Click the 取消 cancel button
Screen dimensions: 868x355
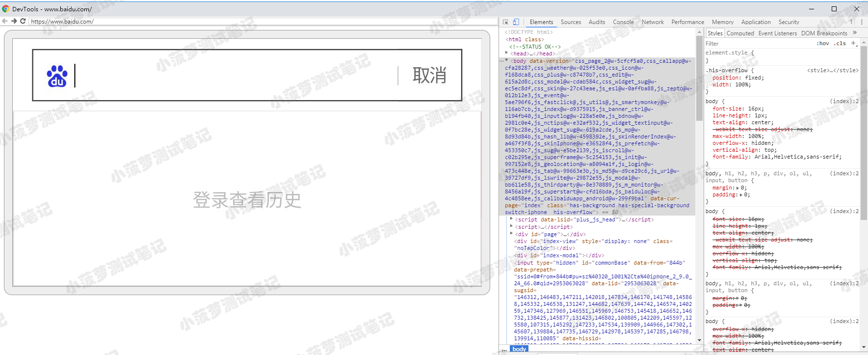[x=429, y=76]
